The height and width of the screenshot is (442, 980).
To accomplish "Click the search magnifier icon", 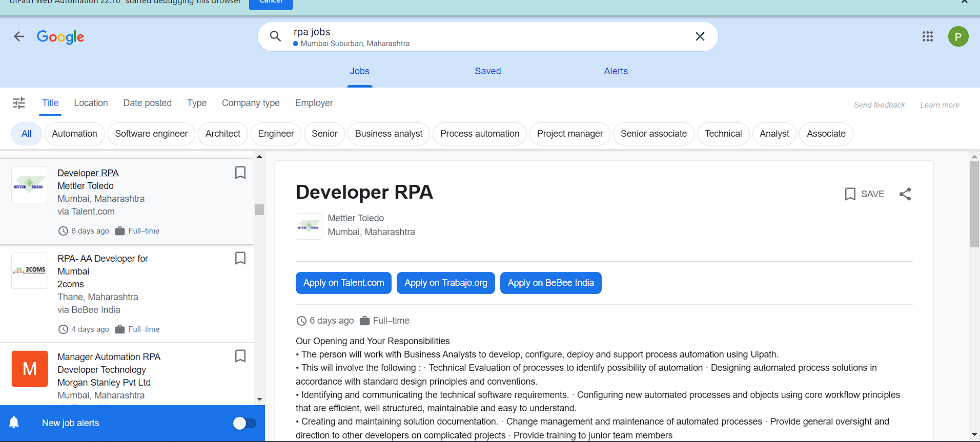I will tap(275, 36).
